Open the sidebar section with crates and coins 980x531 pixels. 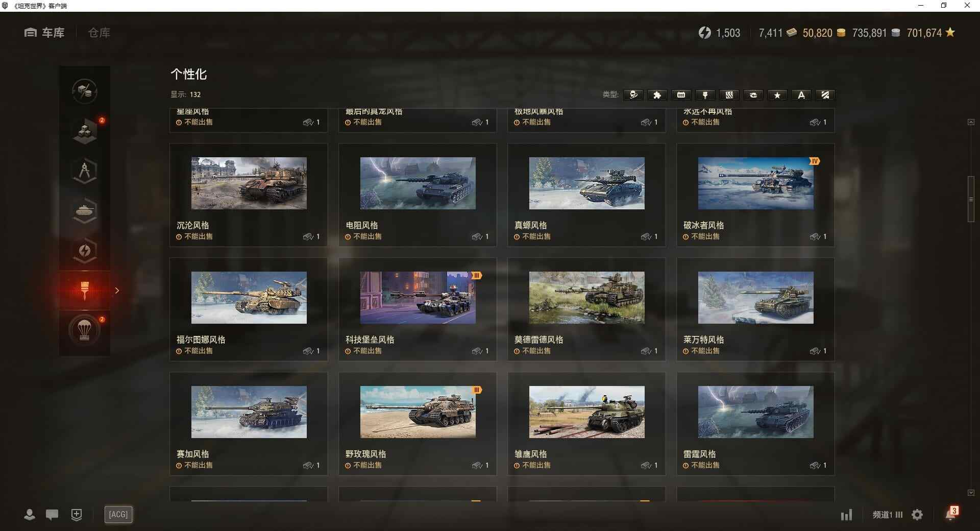(85, 92)
